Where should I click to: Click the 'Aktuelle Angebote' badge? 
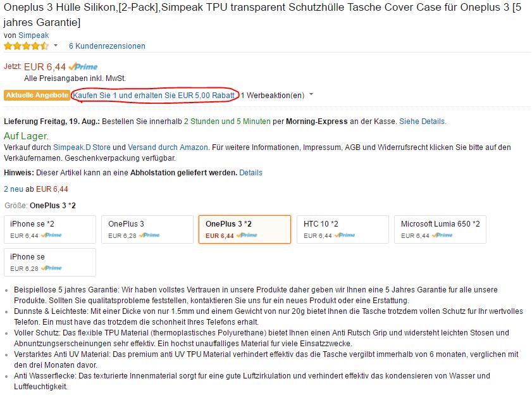37,96
